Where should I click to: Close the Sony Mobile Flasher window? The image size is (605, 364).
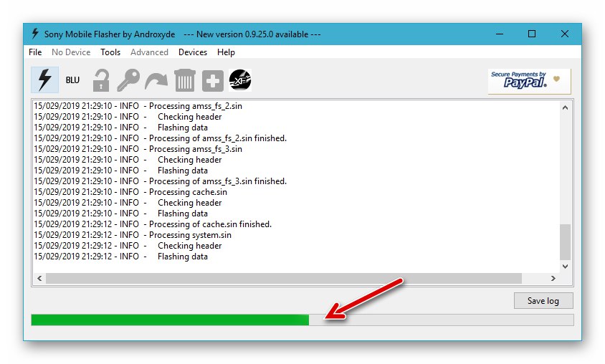tap(564, 34)
